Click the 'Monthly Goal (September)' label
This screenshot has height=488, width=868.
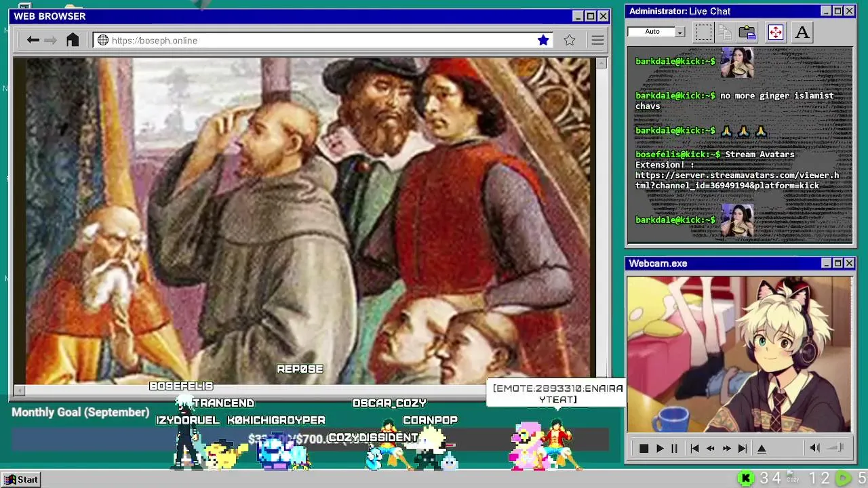tap(80, 412)
